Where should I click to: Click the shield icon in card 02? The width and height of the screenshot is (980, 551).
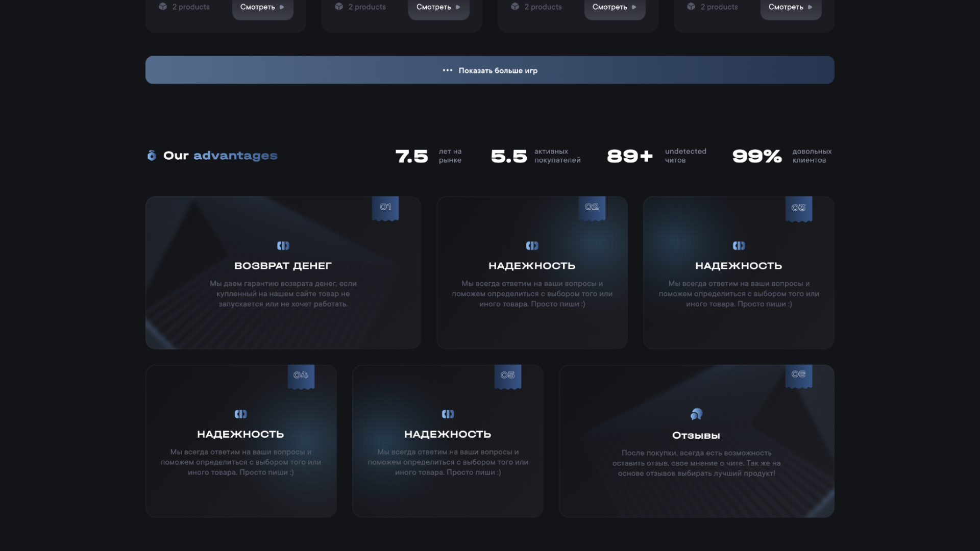[532, 246]
